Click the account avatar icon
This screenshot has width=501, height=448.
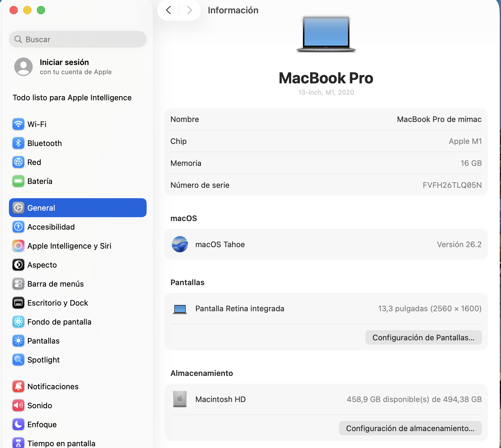pyautogui.click(x=23, y=67)
